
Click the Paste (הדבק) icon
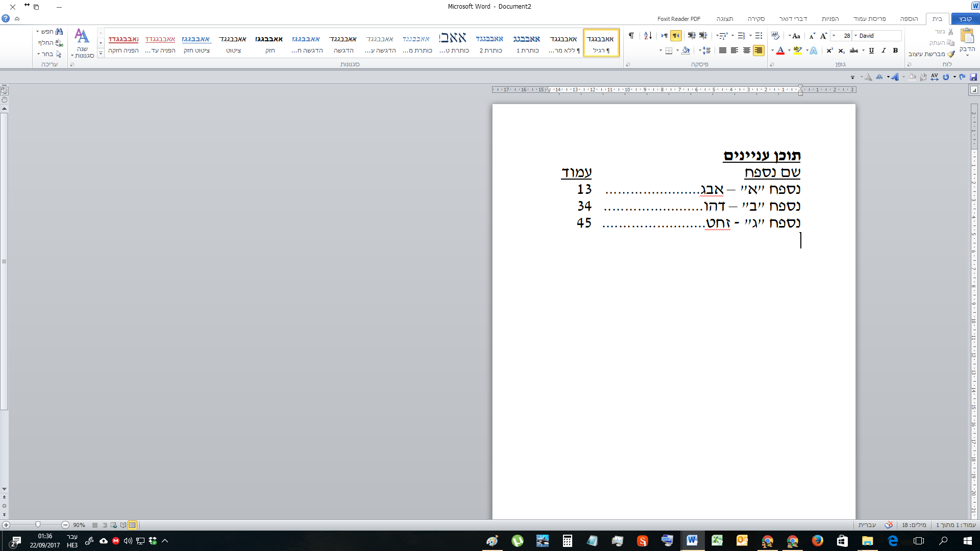pos(967,36)
